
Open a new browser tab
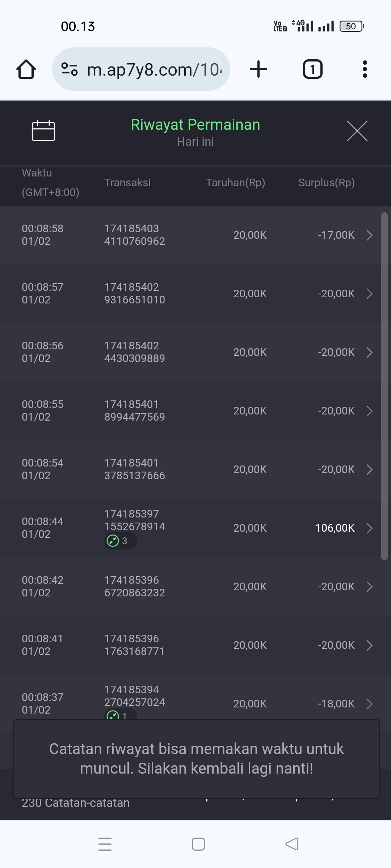258,69
